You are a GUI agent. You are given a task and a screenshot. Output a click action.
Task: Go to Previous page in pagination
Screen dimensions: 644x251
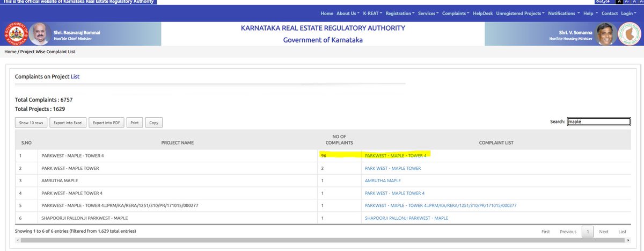[x=568, y=232]
